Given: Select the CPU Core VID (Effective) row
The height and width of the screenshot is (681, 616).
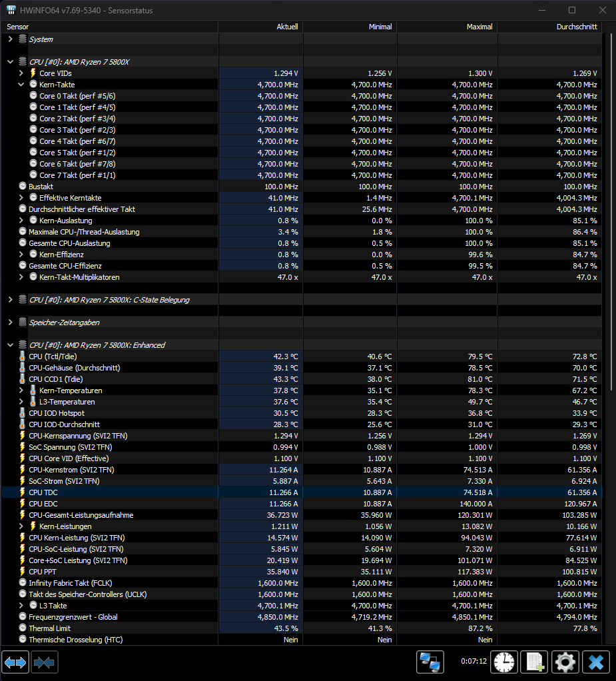Looking at the screenshot, I should pyautogui.click(x=302, y=458).
